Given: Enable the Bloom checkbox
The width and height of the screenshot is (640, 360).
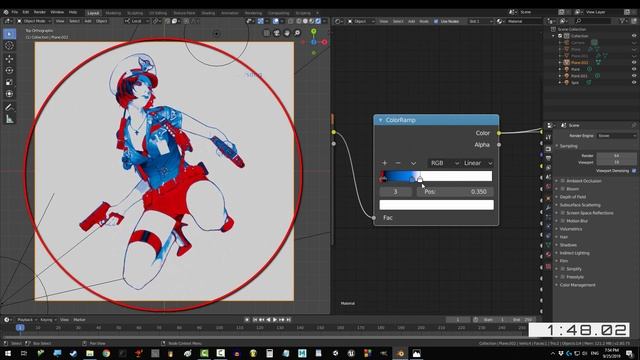Looking at the screenshot, I should pos(562,189).
